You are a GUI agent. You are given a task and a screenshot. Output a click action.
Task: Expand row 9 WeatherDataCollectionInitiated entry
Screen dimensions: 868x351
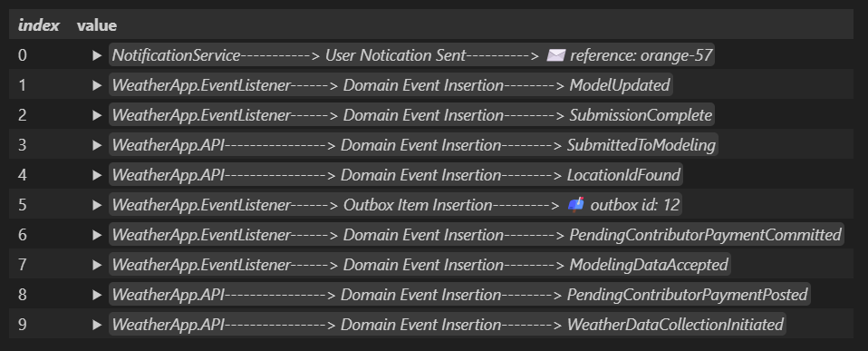pos(97,325)
